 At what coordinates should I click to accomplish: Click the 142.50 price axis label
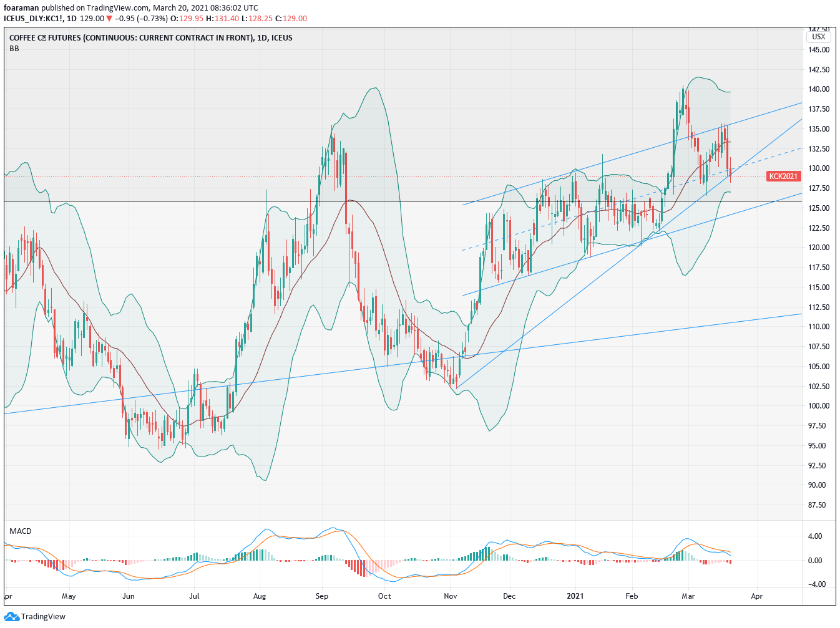pyautogui.click(x=819, y=69)
